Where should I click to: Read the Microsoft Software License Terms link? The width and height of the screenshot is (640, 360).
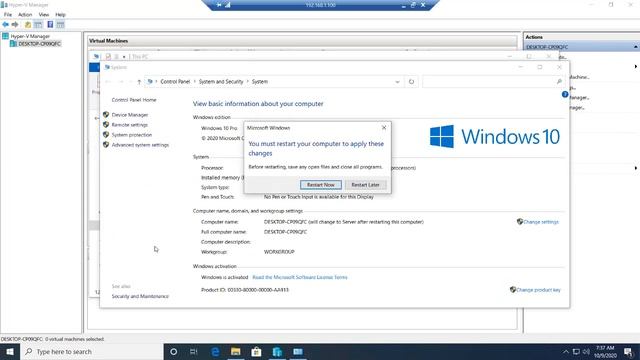[x=300, y=277]
